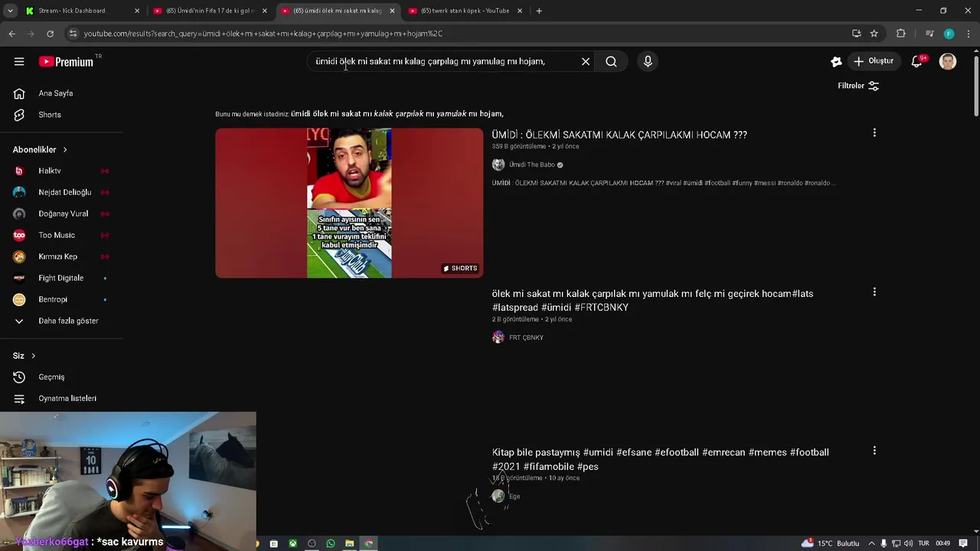
Task: Open the volume control in tray
Action: click(x=907, y=543)
